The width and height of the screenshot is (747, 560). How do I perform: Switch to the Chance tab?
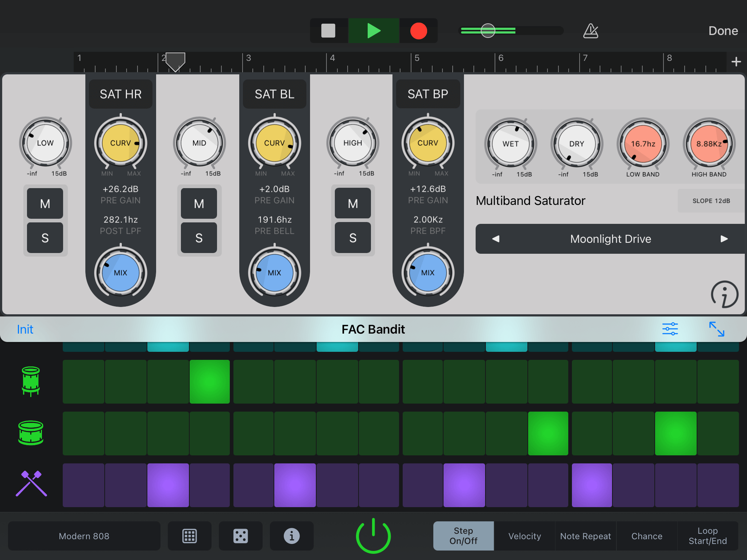click(x=647, y=536)
